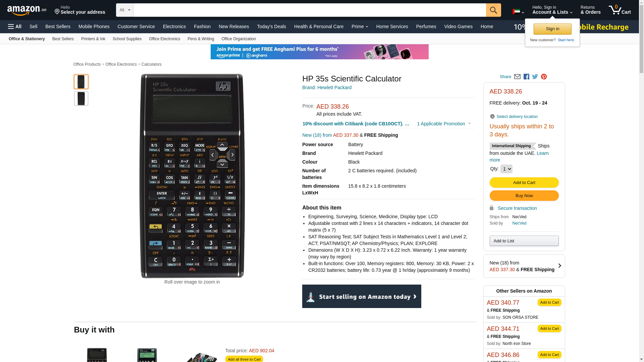This screenshot has width=644, height=362.
Task: Open the All search category dropdown
Action: point(125,10)
